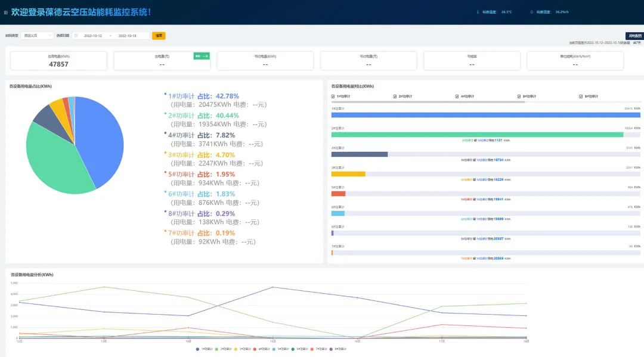Click the station temperature thermometer icon
The height and width of the screenshot is (357, 644).
477,12
